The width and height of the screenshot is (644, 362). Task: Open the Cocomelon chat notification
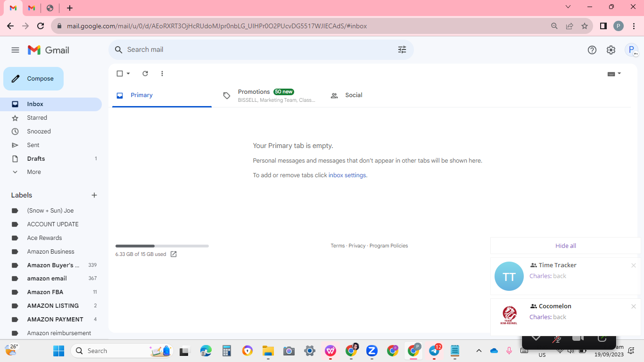(565, 317)
